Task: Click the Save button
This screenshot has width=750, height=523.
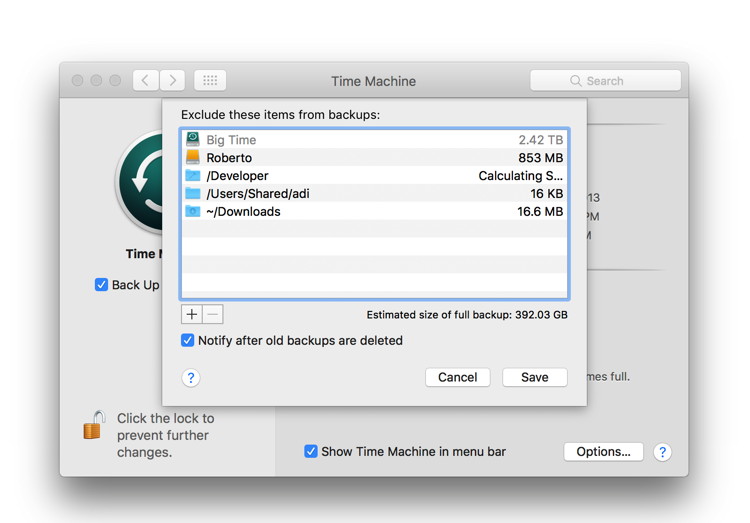Action: tap(535, 377)
